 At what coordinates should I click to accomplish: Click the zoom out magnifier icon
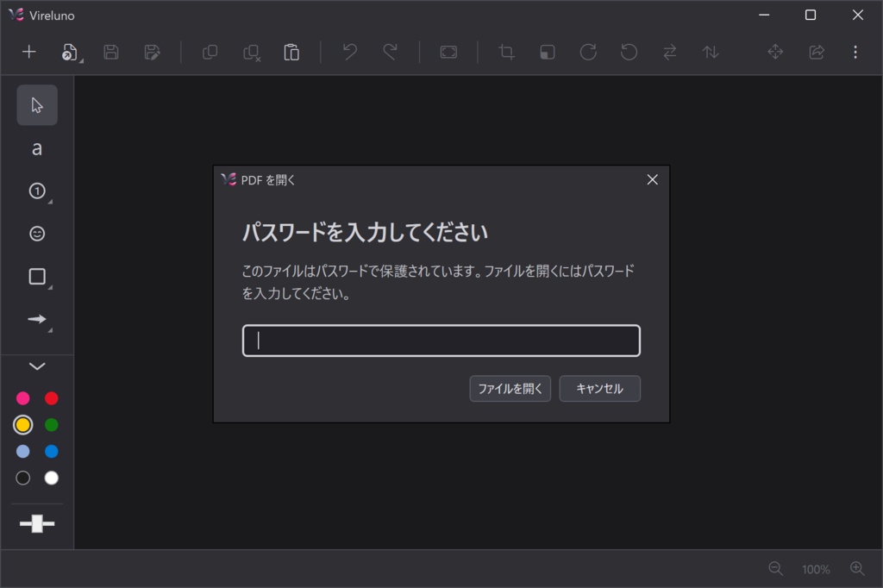pos(775,569)
